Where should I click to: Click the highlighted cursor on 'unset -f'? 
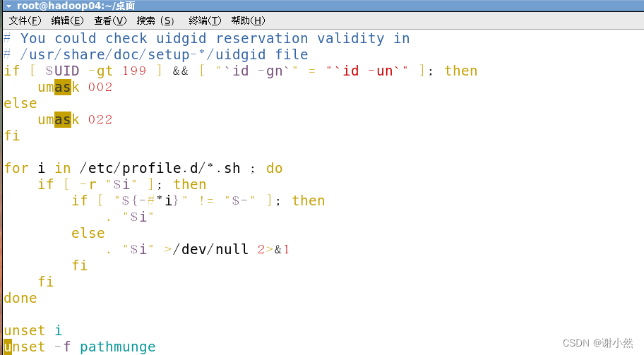(8, 347)
